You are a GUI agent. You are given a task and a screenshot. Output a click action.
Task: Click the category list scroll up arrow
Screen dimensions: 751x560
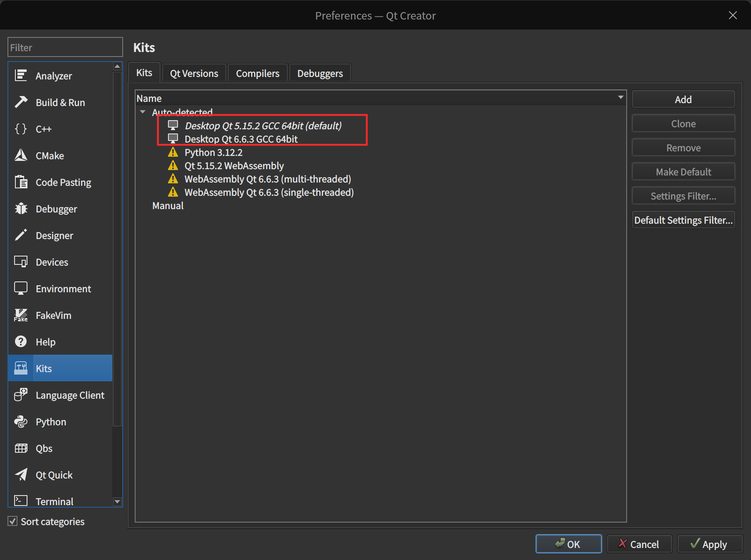117,67
